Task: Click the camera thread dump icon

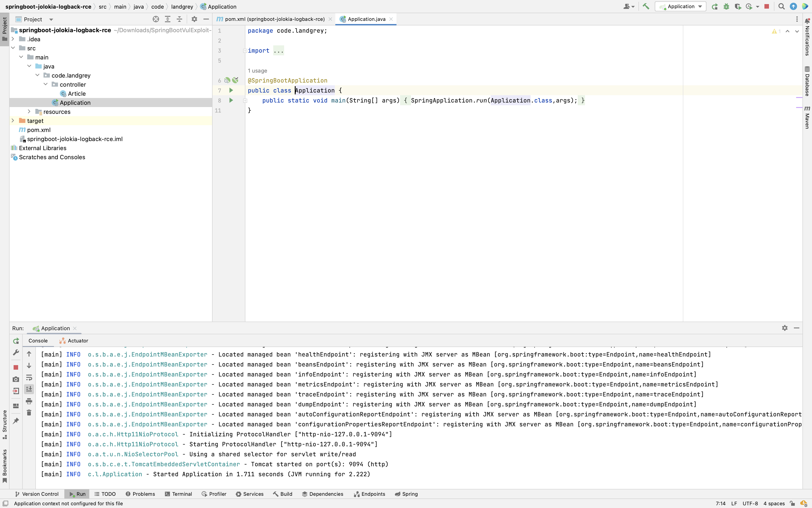Action: (16, 379)
